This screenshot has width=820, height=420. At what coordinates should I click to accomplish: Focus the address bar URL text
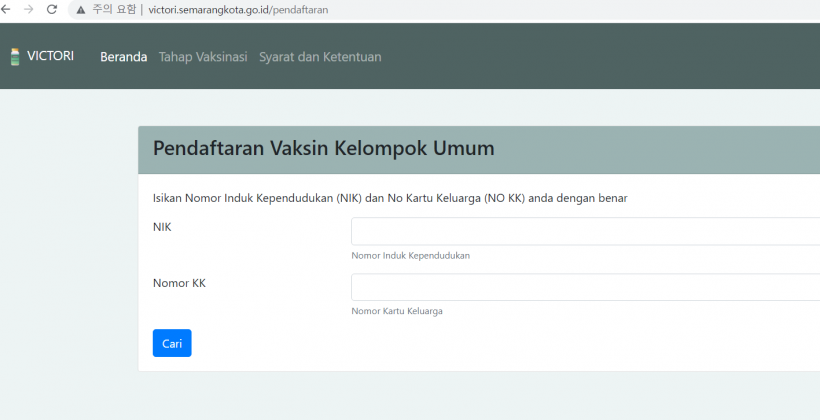(x=238, y=10)
